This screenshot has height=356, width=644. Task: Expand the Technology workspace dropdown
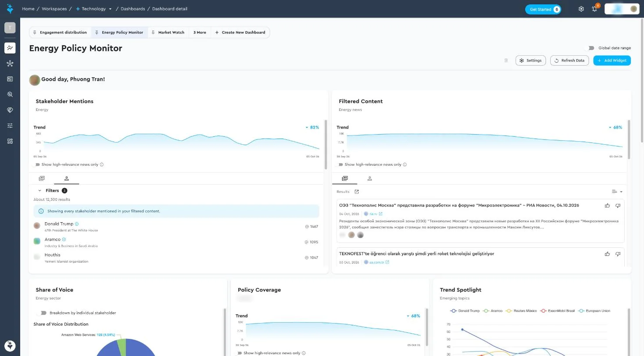pos(110,9)
